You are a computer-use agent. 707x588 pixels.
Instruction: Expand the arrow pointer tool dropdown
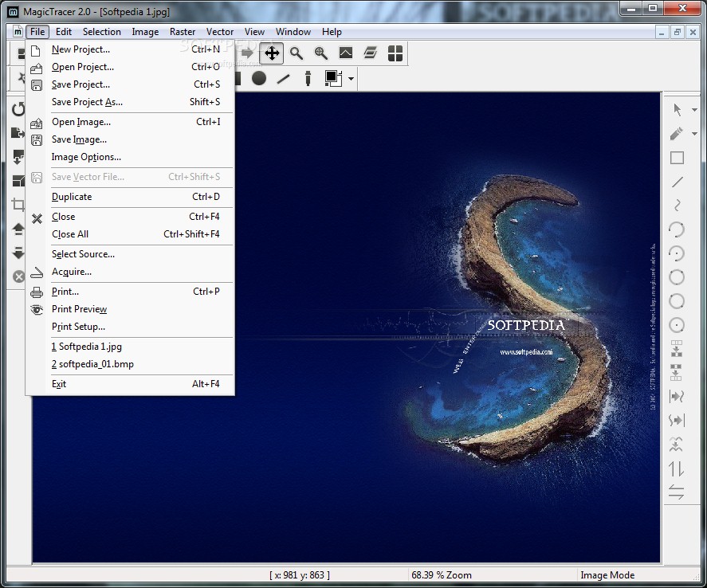[694, 110]
